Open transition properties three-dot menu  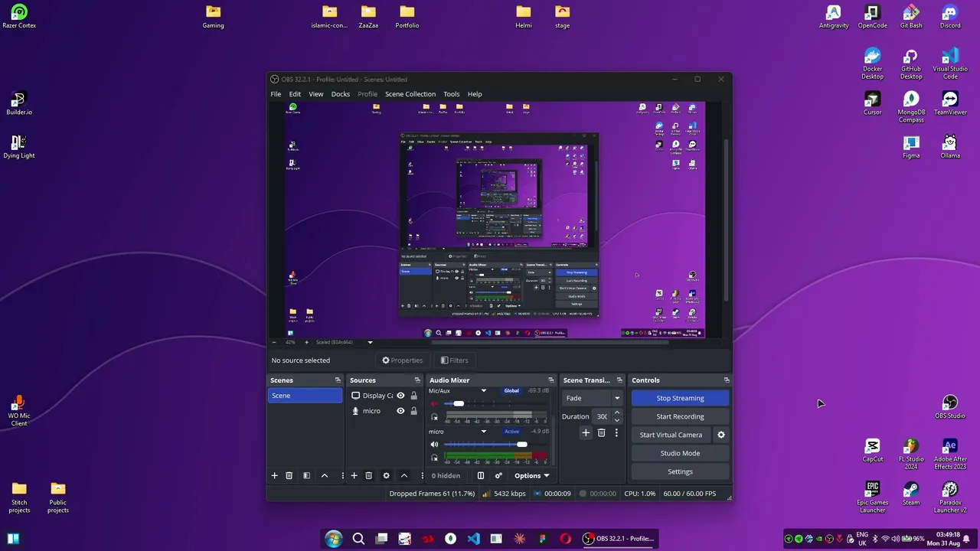coord(616,433)
